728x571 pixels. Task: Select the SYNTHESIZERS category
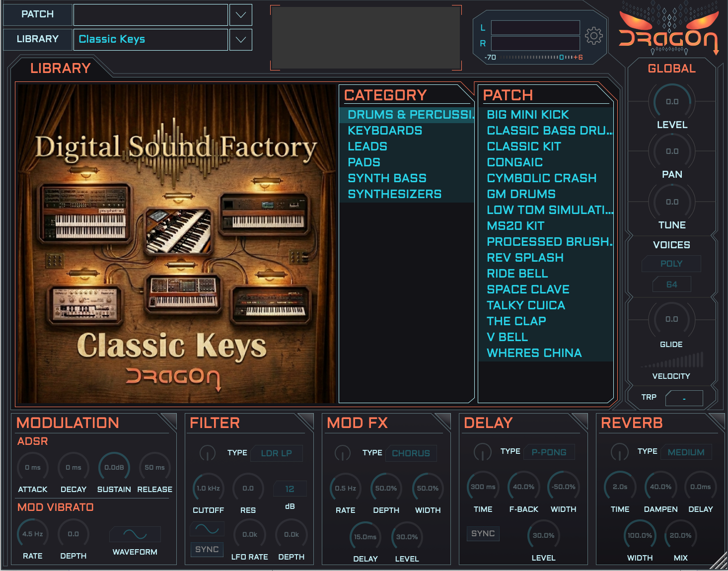pyautogui.click(x=407, y=194)
